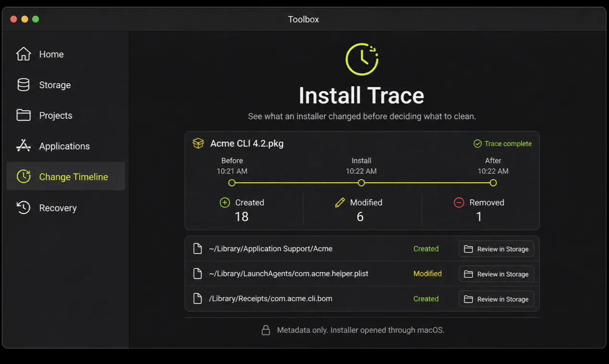Click the Modified count 6
609x364 pixels.
coord(360,217)
